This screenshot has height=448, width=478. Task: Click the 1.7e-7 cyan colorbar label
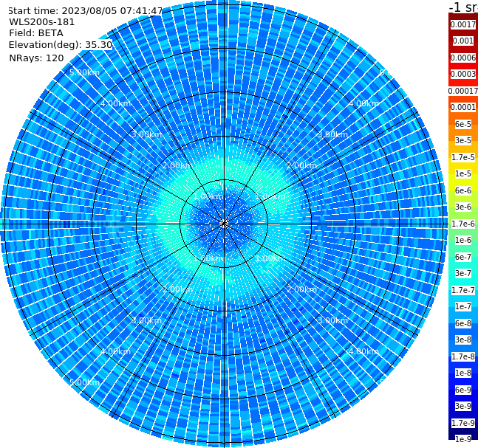point(463,290)
